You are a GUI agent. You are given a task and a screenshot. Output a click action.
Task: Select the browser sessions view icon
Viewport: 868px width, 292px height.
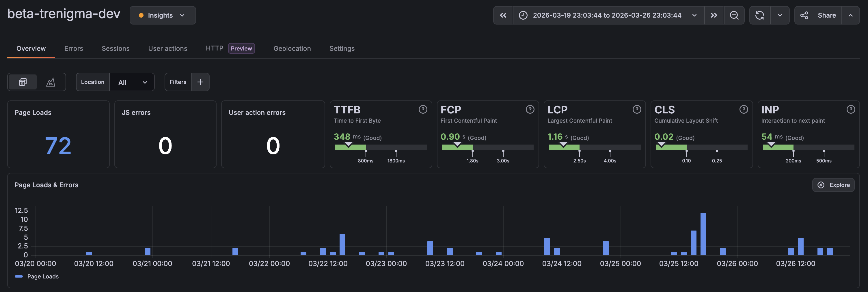point(22,82)
